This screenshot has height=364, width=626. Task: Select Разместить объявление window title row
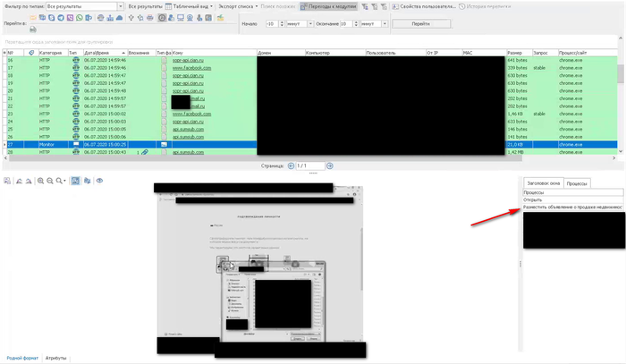point(572,207)
